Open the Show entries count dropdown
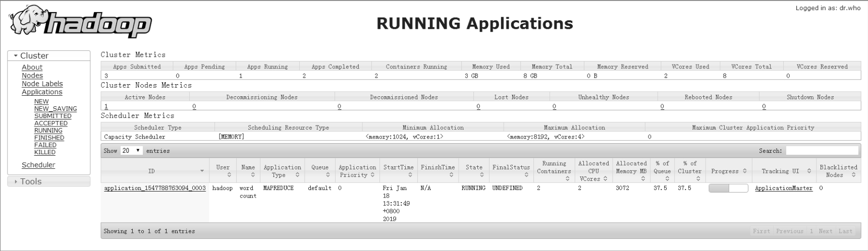Viewport: 868px width, 251px height. point(132,151)
